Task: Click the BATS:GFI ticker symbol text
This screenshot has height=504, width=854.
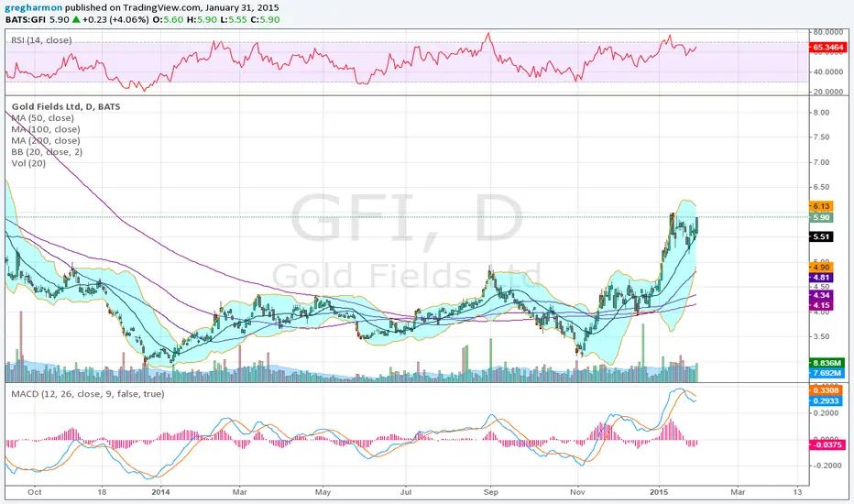Action: point(26,19)
